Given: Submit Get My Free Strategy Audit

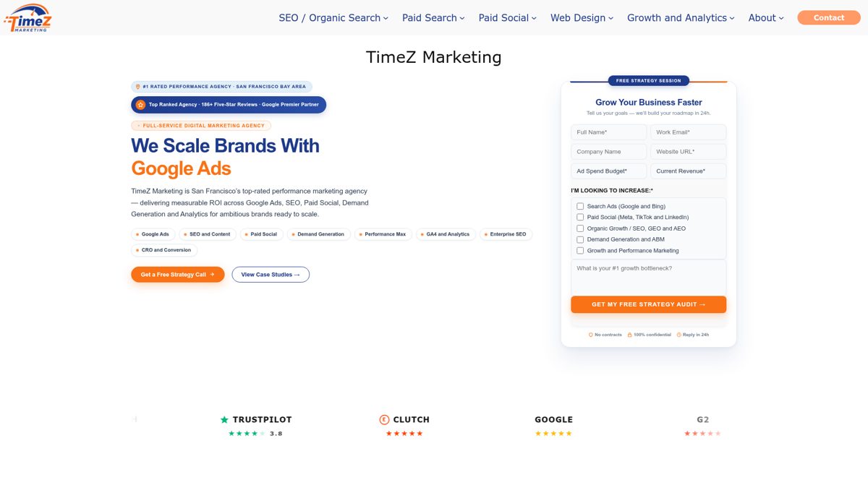Looking at the screenshot, I should (x=649, y=304).
